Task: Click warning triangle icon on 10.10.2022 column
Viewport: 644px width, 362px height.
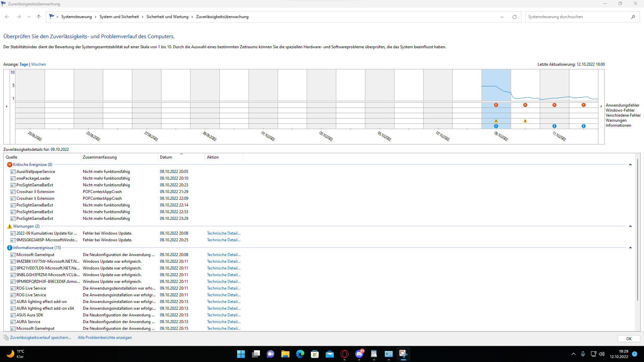Action: [525, 121]
